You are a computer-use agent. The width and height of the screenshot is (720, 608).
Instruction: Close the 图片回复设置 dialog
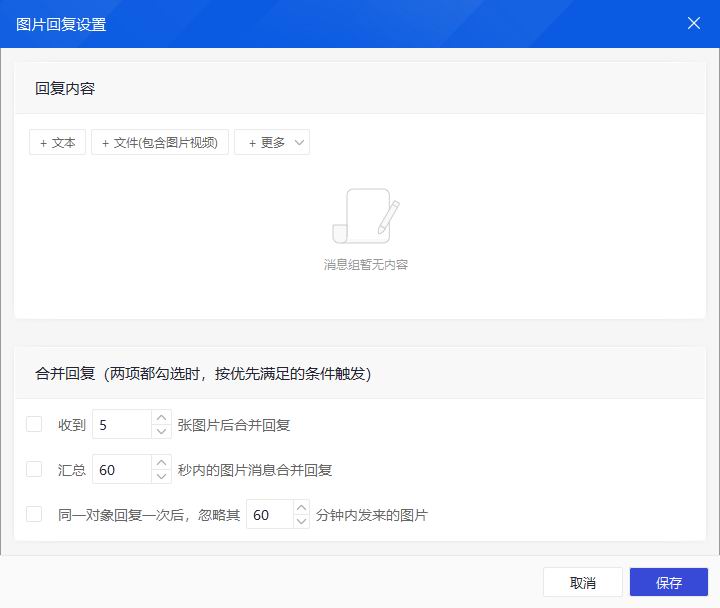click(x=693, y=23)
